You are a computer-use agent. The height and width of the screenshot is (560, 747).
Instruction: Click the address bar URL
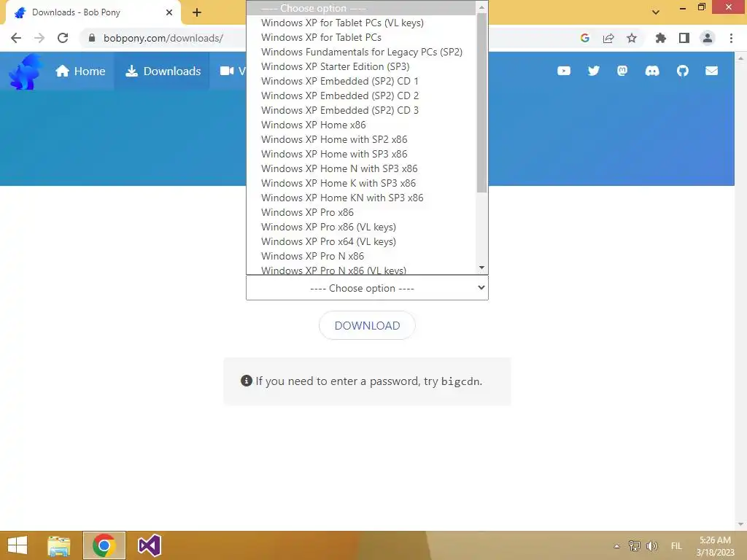(x=163, y=38)
